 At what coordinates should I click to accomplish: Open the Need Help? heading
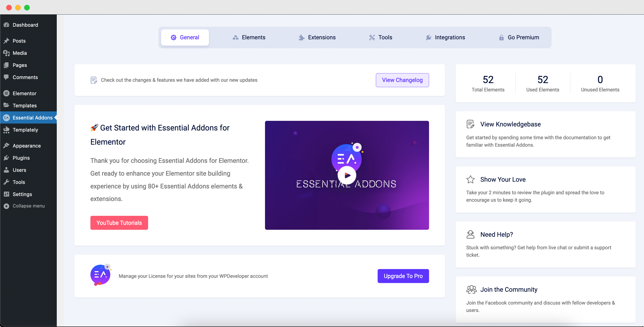pyautogui.click(x=497, y=234)
